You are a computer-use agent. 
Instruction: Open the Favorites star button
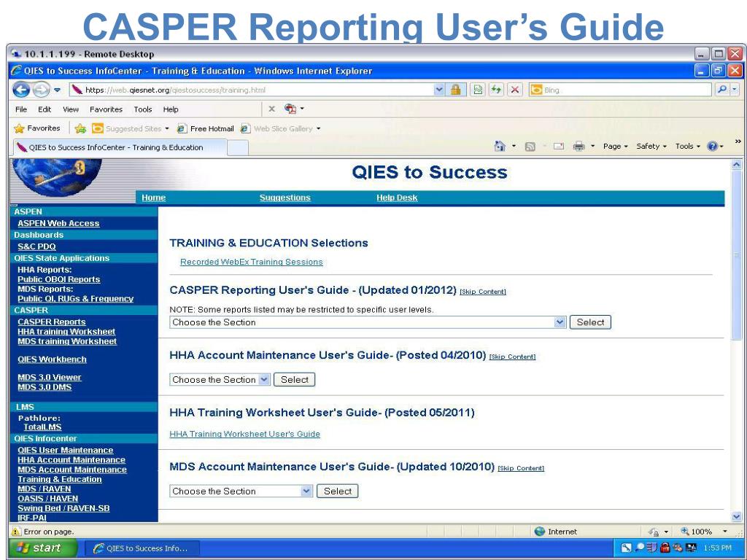click(x=37, y=128)
